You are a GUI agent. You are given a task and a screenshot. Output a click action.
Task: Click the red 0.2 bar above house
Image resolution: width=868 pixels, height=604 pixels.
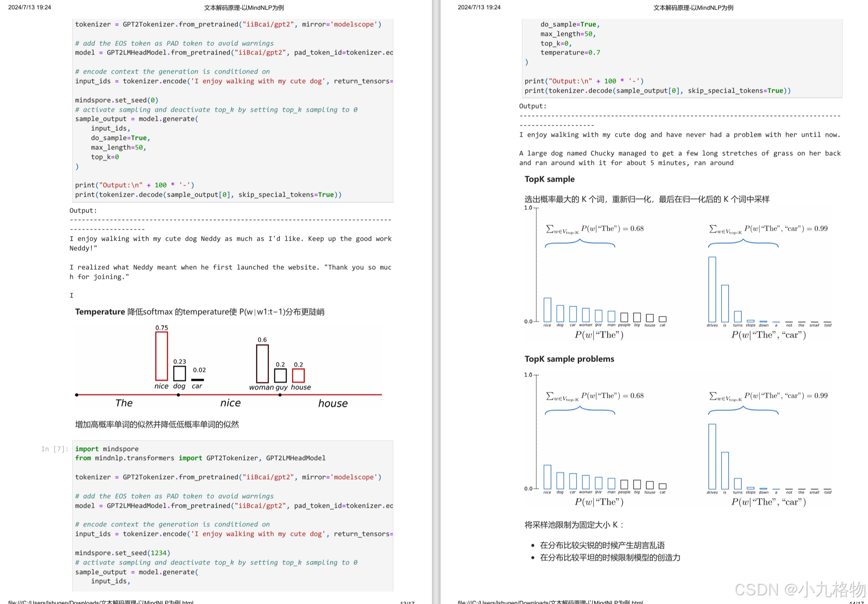[298, 376]
